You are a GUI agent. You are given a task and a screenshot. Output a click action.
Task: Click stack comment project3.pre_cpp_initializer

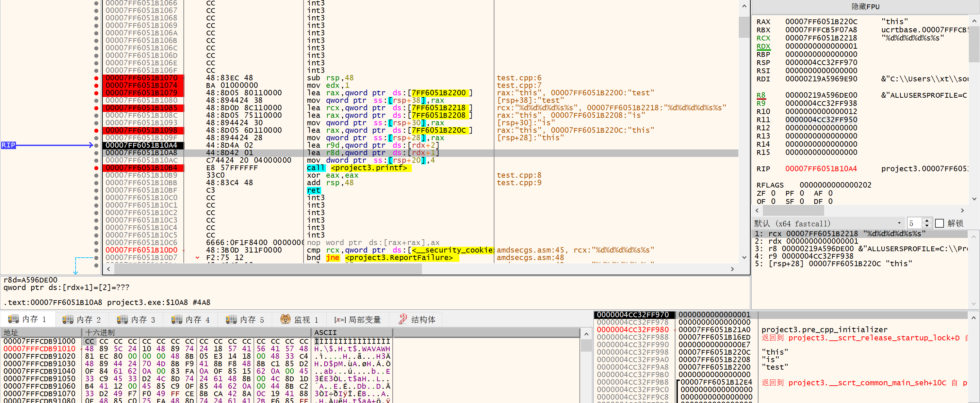point(824,329)
